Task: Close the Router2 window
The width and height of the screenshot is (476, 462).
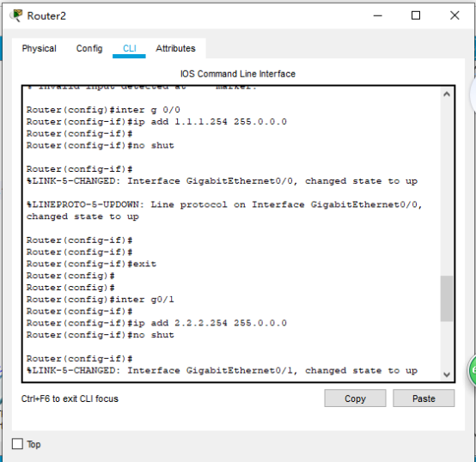Action: tap(455, 15)
